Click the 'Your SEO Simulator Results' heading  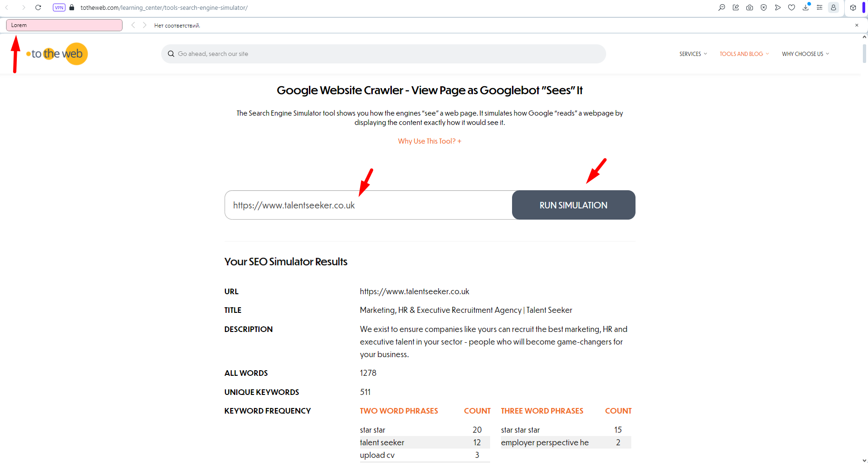pos(286,262)
